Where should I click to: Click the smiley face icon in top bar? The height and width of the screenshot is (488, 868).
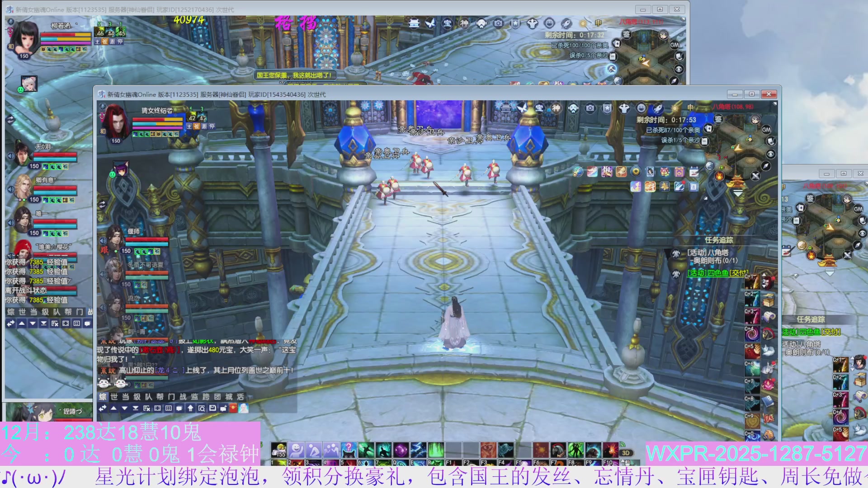pyautogui.click(x=641, y=108)
